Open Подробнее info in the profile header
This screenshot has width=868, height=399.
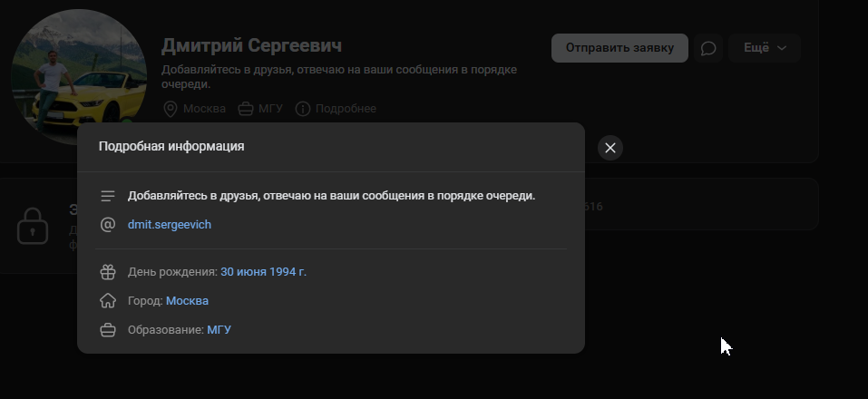[336, 109]
